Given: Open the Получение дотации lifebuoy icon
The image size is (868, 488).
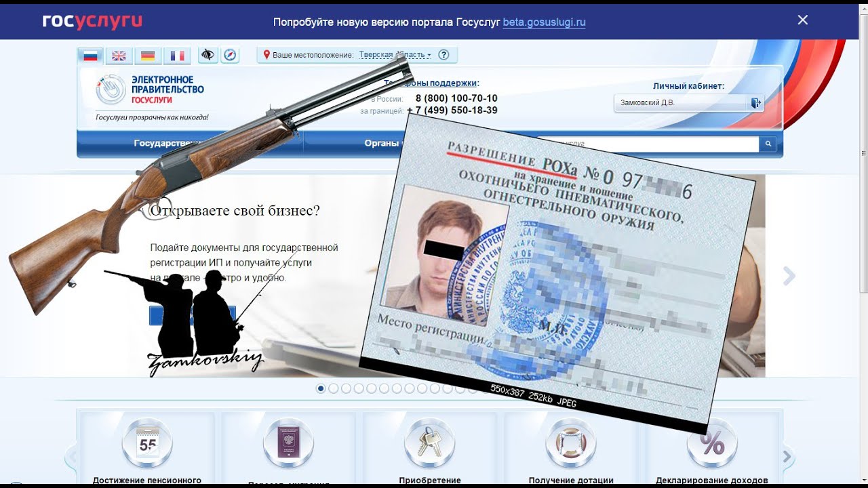Looking at the screenshot, I should pyautogui.click(x=571, y=443).
